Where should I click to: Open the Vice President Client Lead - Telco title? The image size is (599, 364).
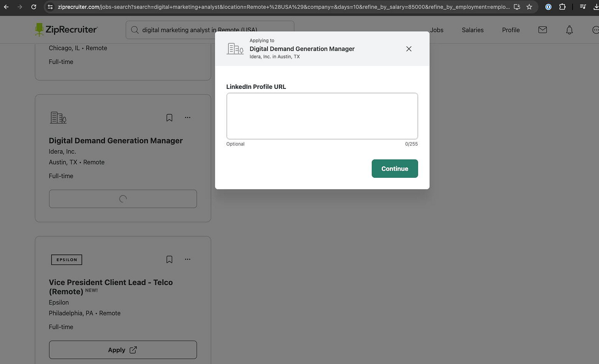[x=111, y=287]
